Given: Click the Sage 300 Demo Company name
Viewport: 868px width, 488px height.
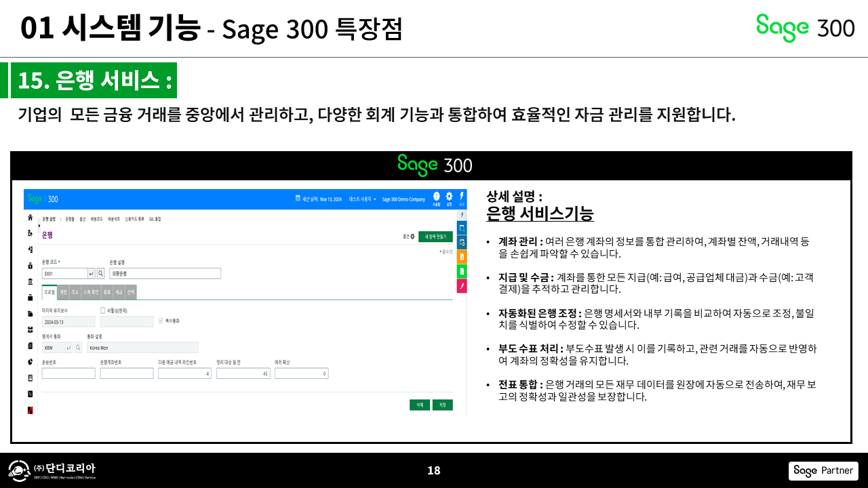Looking at the screenshot, I should 403,199.
